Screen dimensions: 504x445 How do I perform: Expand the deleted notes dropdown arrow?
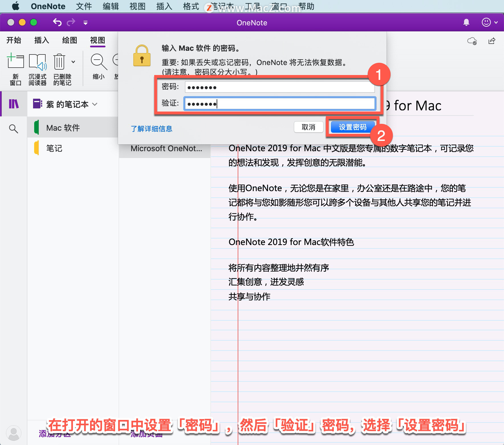tap(73, 62)
